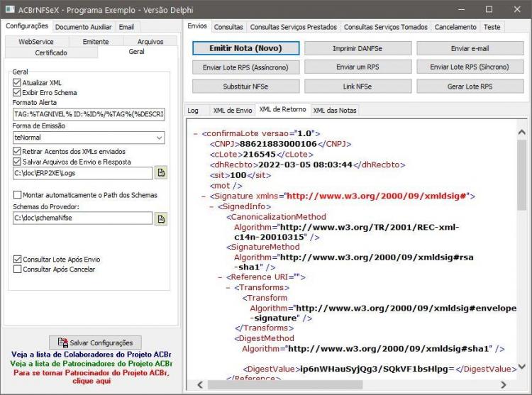Click Emitir Nota (Novo) button

tap(245, 48)
